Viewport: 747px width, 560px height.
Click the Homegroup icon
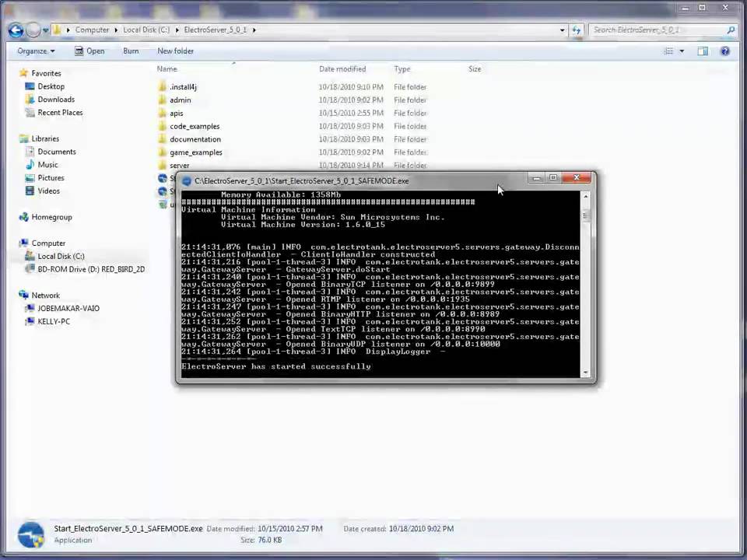tap(24, 217)
